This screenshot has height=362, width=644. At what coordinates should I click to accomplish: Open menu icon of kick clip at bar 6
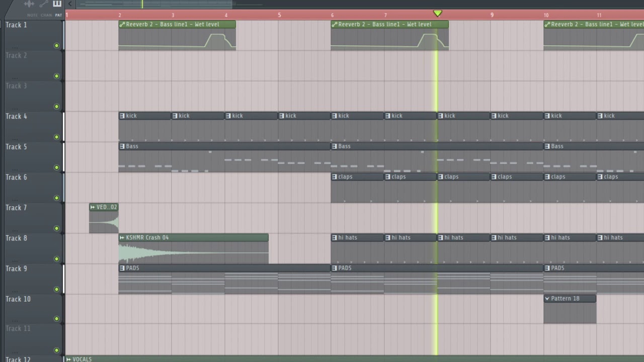335,116
